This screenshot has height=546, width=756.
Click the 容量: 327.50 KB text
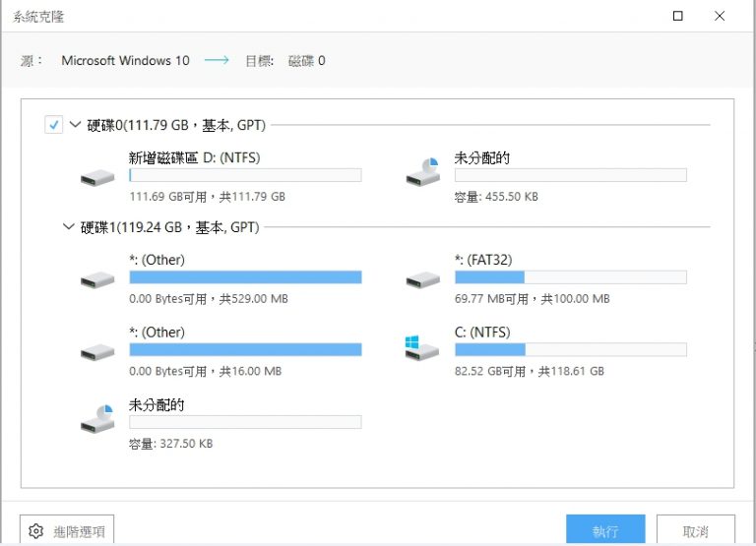[x=170, y=444]
